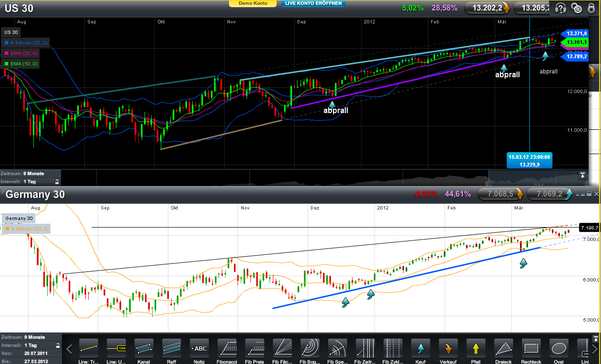Select the Fib Preis tool
Image resolution: width=601 pixels, height=364 pixels.
(x=254, y=348)
